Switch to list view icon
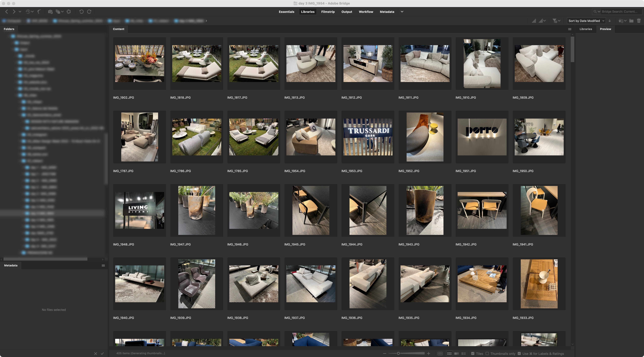Viewport: 644px width, 357px height. 464,353
